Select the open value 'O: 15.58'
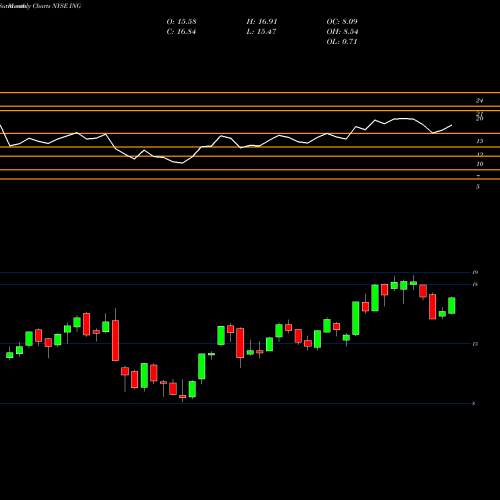Viewport: 500px width, 500px height. 181,22
